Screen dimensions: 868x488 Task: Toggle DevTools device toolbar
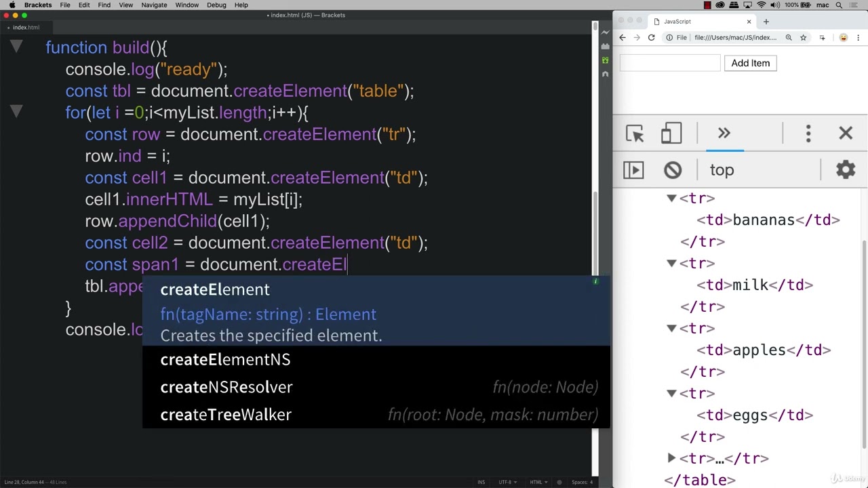tap(671, 134)
